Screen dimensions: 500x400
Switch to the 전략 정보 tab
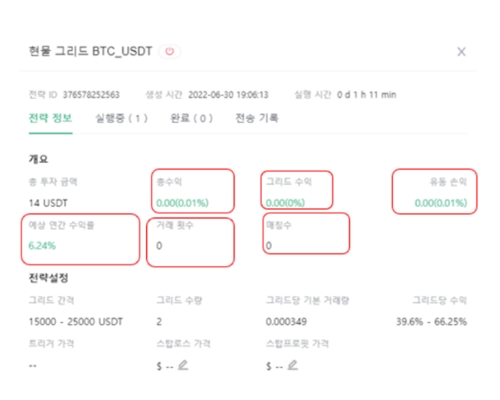(50, 118)
